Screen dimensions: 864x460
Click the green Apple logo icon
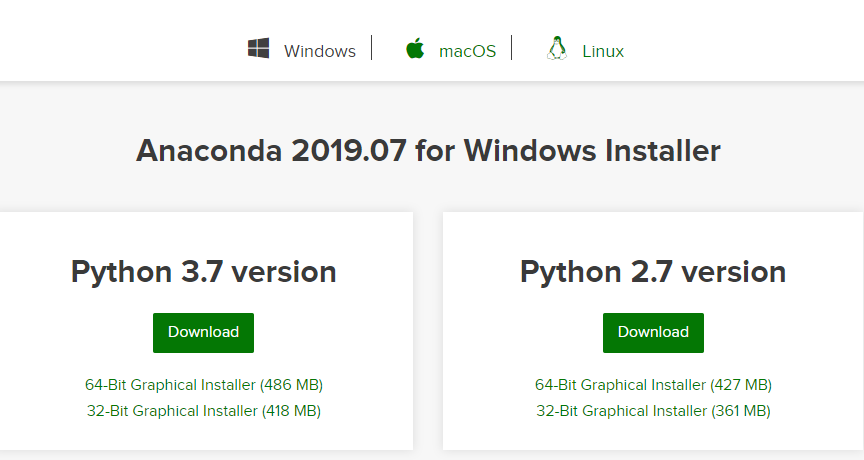pyautogui.click(x=415, y=49)
